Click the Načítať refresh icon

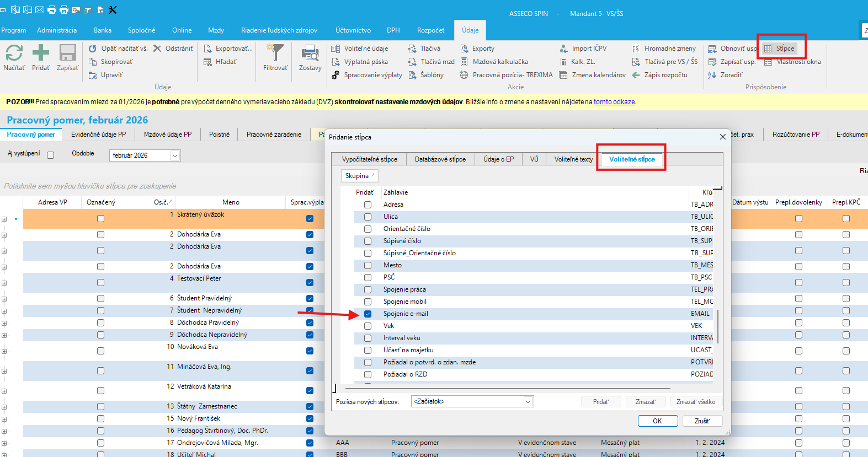14,53
